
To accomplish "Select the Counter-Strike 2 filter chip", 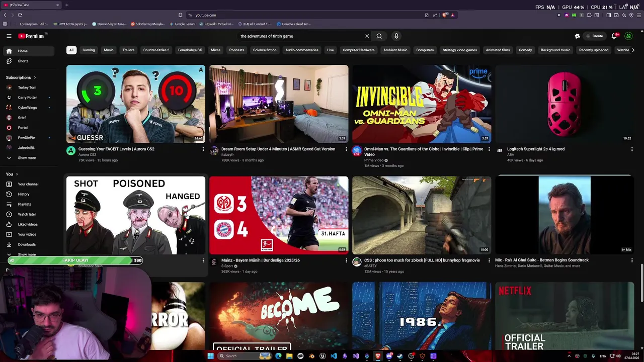I will click(156, 50).
